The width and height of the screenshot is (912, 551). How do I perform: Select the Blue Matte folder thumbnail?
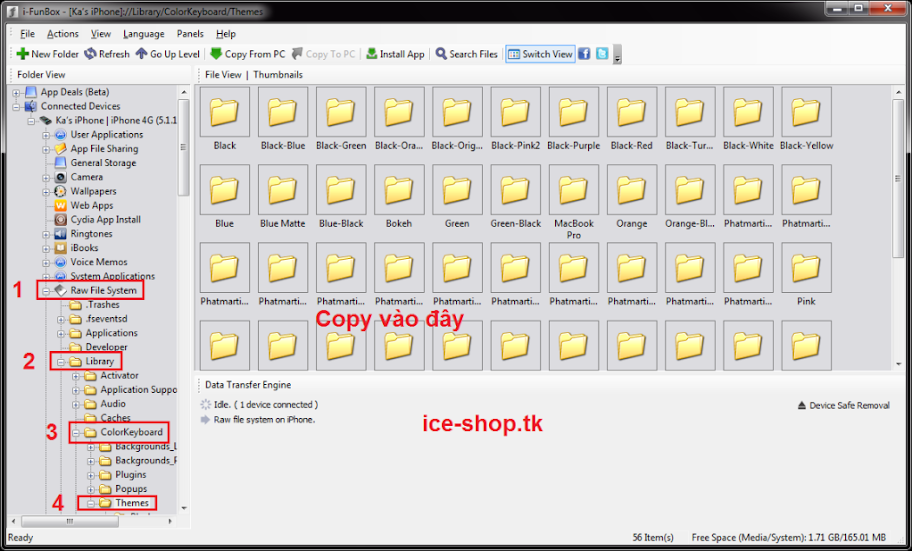283,190
